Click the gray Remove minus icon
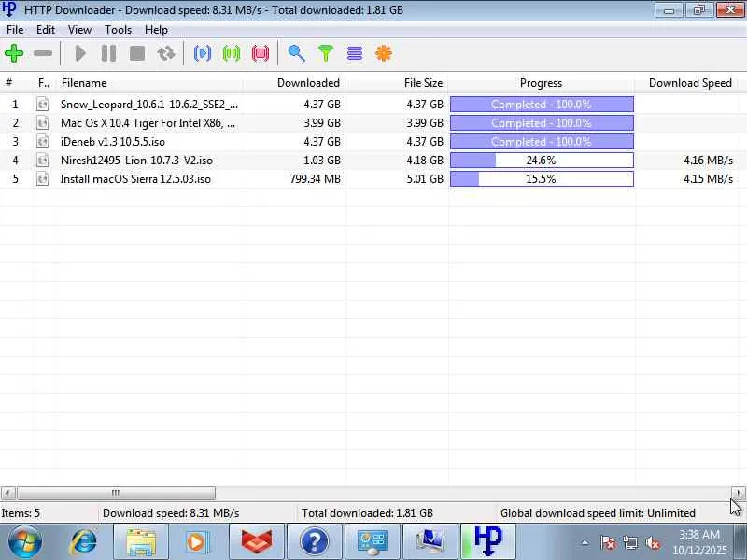Screen dimensions: 747x560 coord(43,53)
